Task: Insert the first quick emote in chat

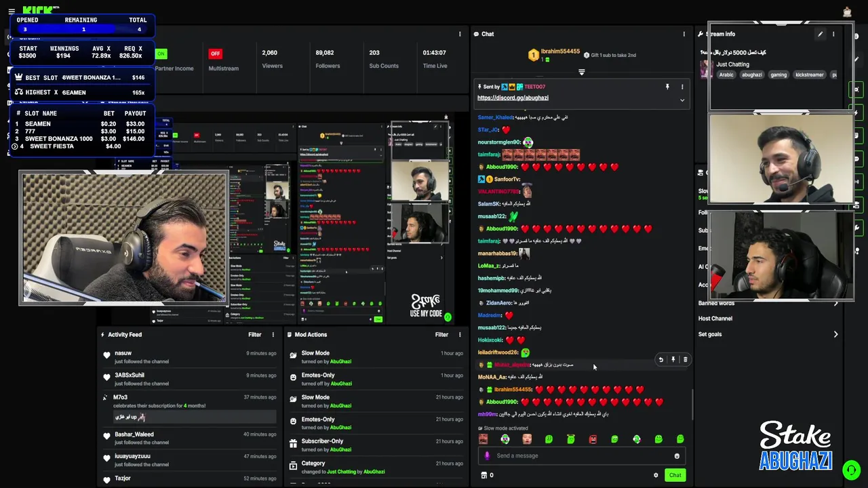Action: pos(483,439)
